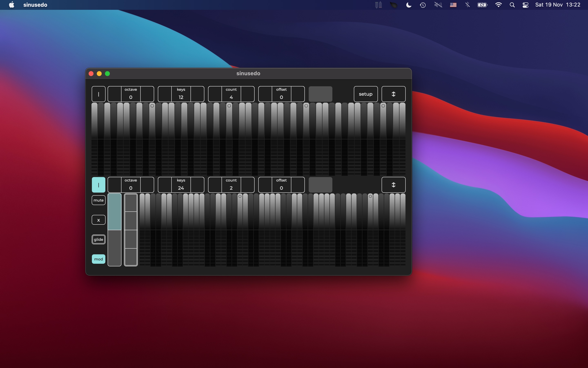
Task: Click the teal glide slider bar
Action: 115,230
